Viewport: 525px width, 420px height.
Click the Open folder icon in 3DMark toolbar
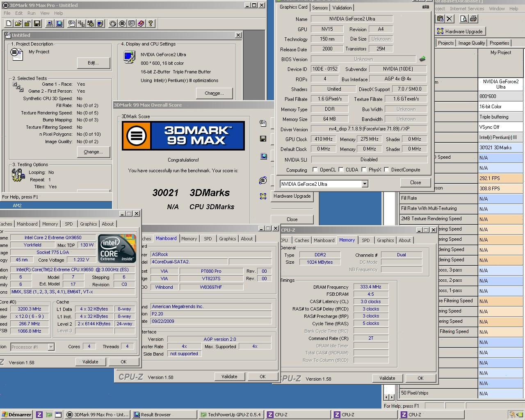(18, 23)
